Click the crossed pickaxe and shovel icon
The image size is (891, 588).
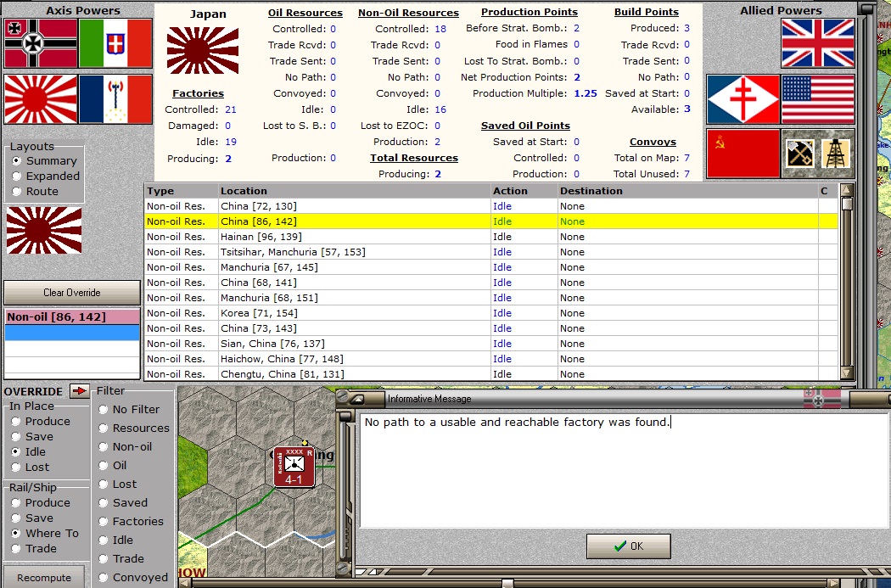(x=799, y=154)
